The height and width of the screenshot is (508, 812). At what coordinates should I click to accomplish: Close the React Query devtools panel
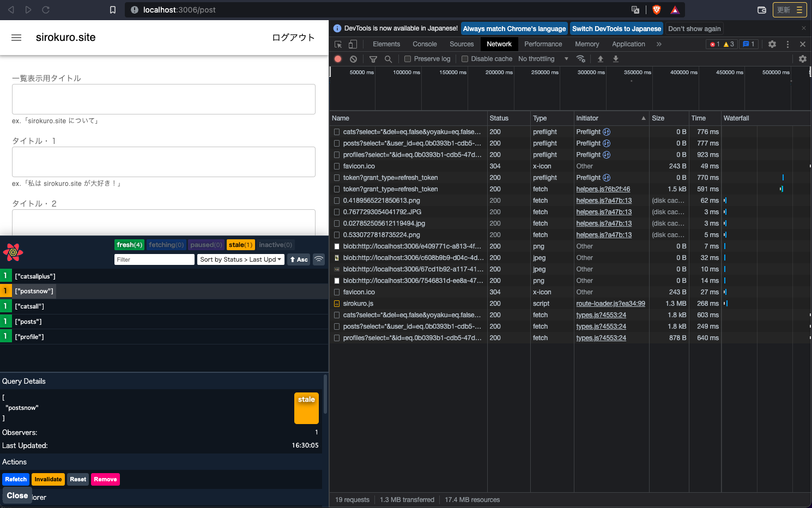(17, 495)
